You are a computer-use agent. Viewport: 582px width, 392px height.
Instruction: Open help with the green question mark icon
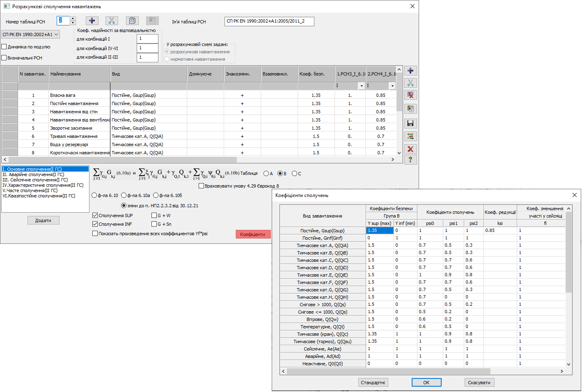pos(410,160)
